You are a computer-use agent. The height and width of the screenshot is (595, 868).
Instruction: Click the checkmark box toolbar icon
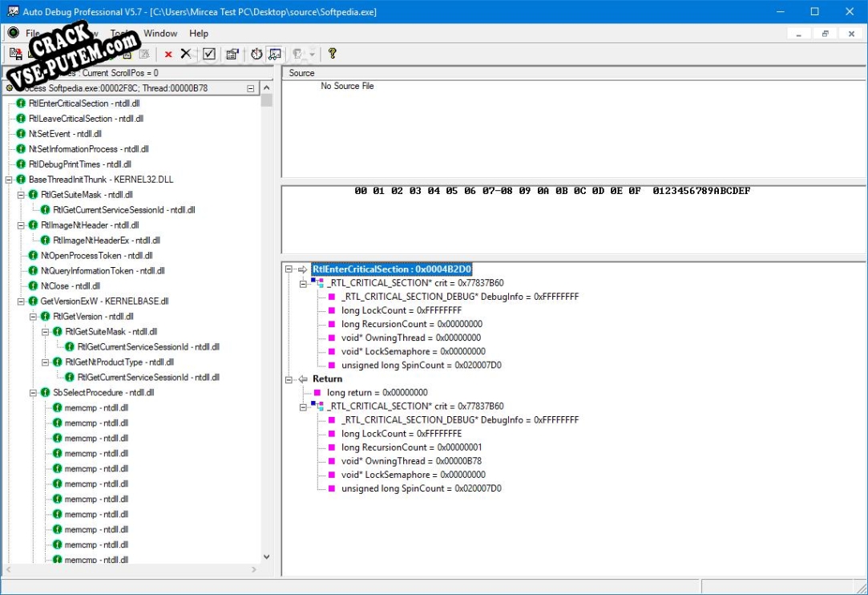click(x=209, y=54)
